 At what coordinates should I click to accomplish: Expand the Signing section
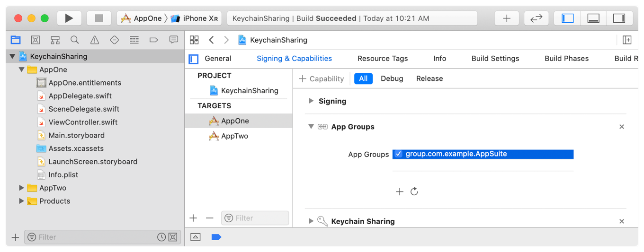pos(311,101)
